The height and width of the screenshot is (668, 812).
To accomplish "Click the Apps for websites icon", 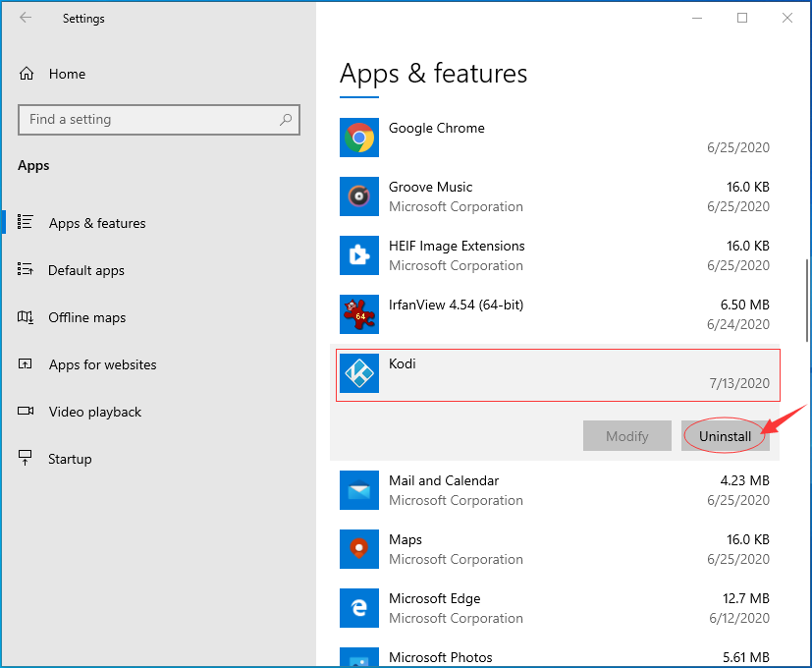I will tap(25, 363).
